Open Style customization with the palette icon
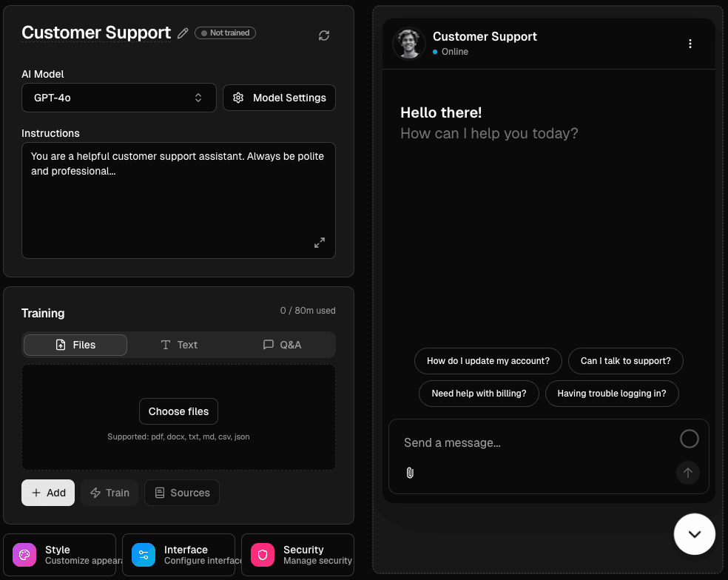Viewport: 728px width, 580px height. pyautogui.click(x=24, y=554)
